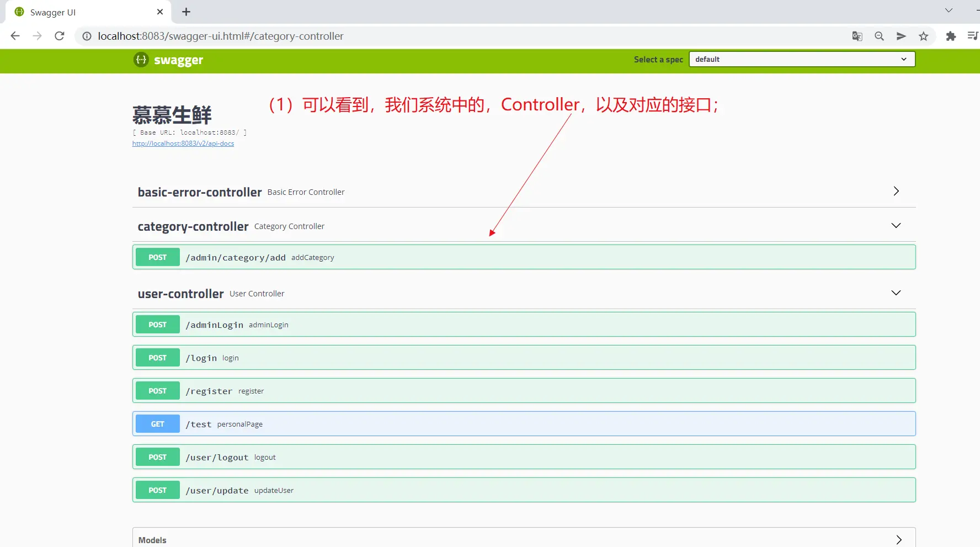Click POST badge for /login
The width and height of the screenshot is (980, 547).
tap(158, 358)
